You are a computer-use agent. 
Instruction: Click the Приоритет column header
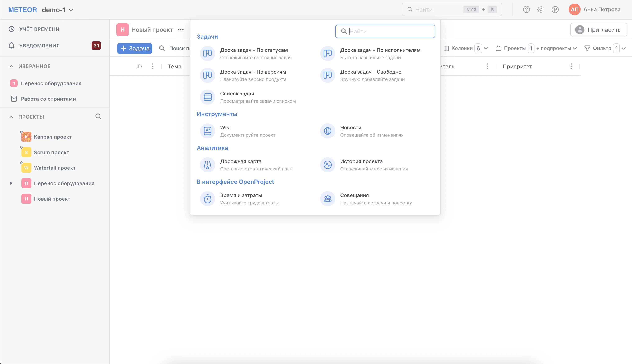coord(517,67)
